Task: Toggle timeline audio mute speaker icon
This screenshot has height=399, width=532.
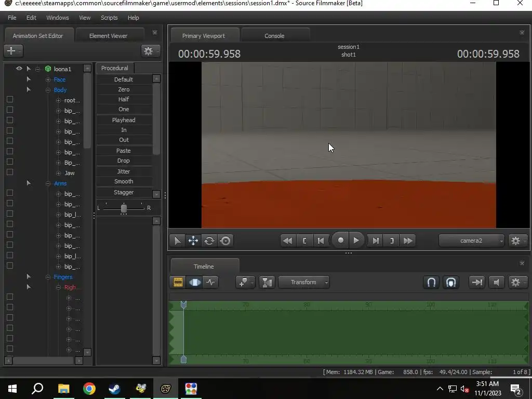Action: point(496,282)
